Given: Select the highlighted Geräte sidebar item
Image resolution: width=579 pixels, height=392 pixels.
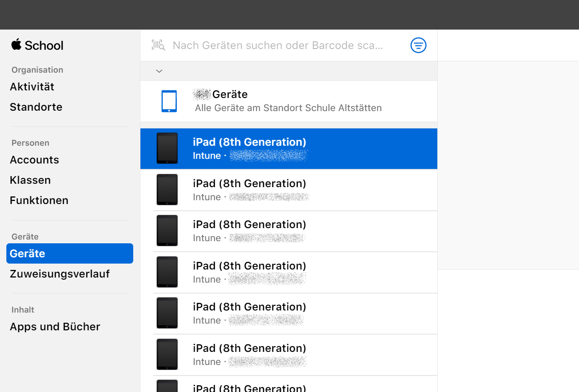Looking at the screenshot, I should coord(69,253).
